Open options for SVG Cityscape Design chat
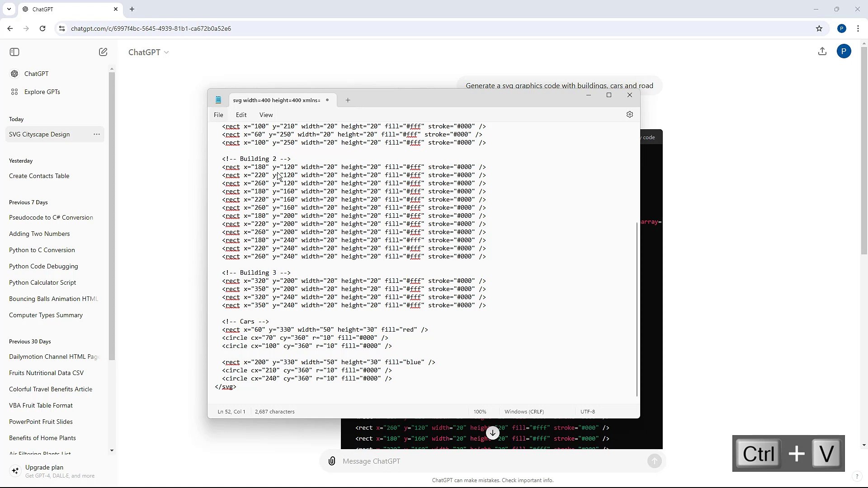The height and width of the screenshot is (488, 868). (96, 134)
